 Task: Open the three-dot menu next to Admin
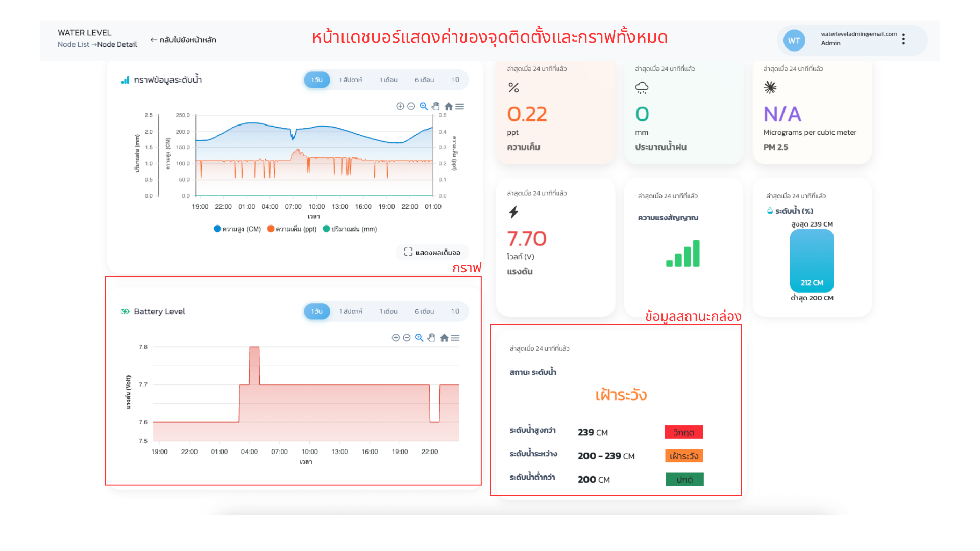pyautogui.click(x=903, y=39)
